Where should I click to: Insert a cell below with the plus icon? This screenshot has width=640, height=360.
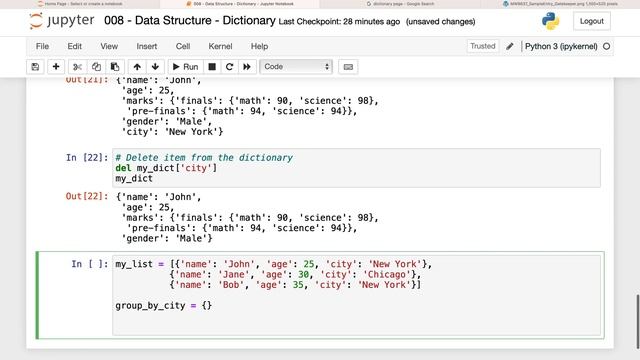tap(56, 67)
